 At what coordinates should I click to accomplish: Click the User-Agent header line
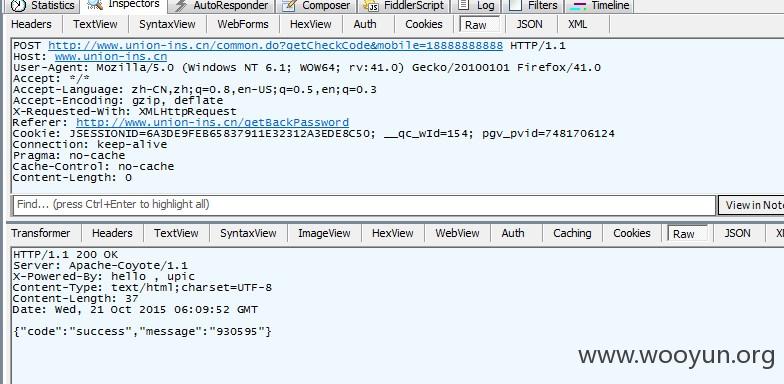tap(307, 68)
